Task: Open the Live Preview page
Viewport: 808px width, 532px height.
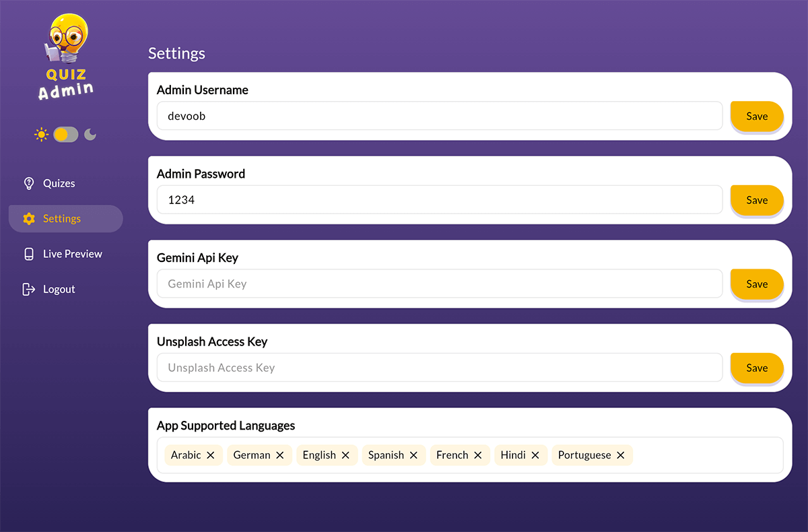Action: coord(72,254)
